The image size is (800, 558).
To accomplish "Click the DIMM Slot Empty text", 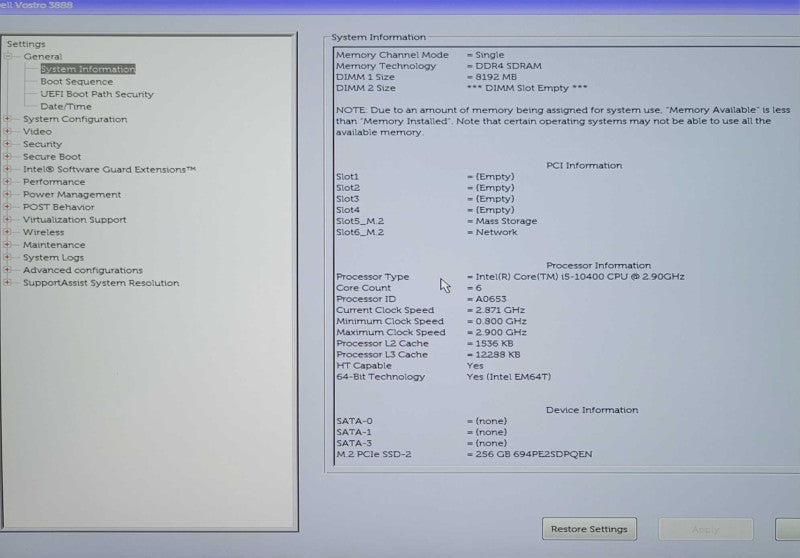I will click(x=527, y=88).
